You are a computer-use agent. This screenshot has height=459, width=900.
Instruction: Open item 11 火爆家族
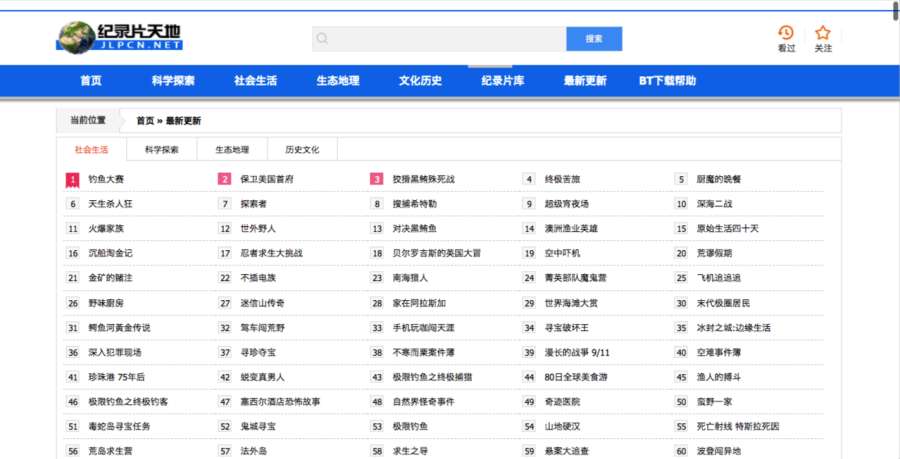pos(106,228)
